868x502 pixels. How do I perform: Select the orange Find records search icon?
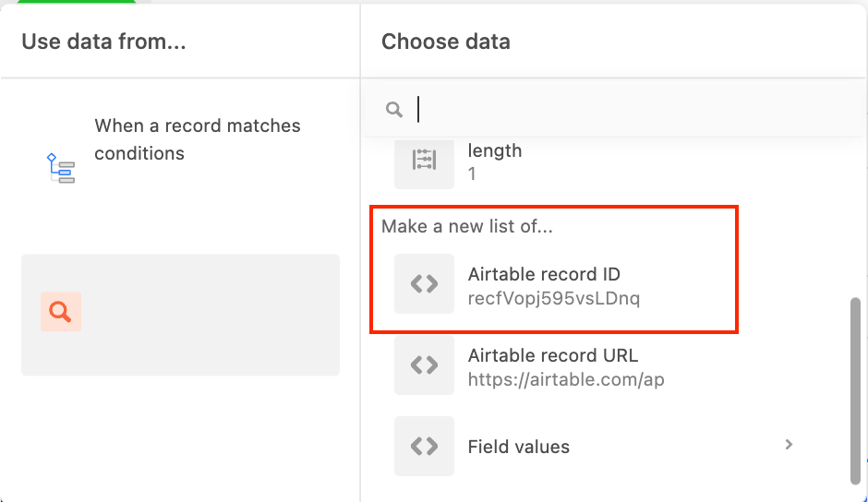tap(60, 312)
